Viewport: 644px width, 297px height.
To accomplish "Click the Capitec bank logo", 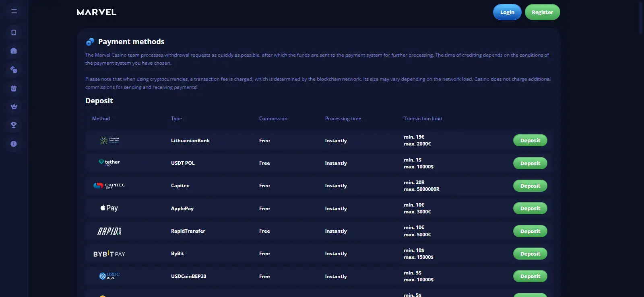I will (109, 185).
